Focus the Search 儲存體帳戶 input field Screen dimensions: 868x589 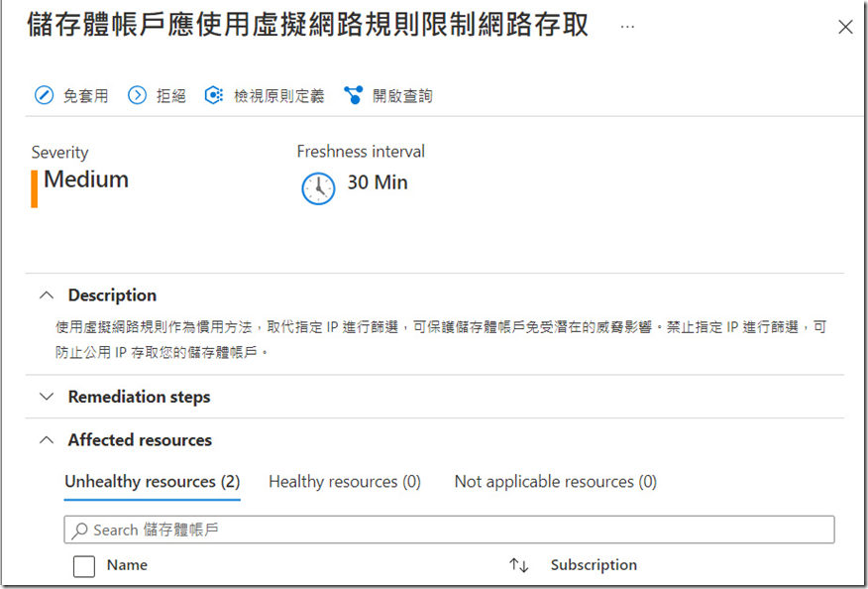click(x=456, y=530)
